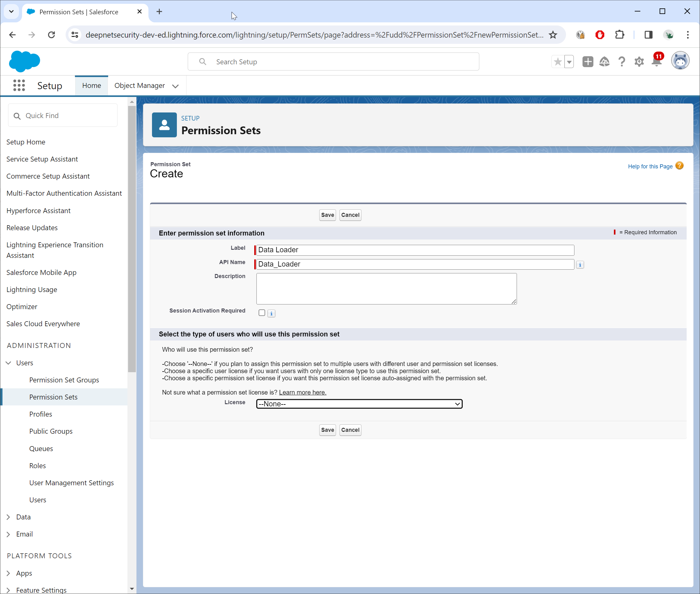Click the Salesforce cloud logo

point(24,62)
